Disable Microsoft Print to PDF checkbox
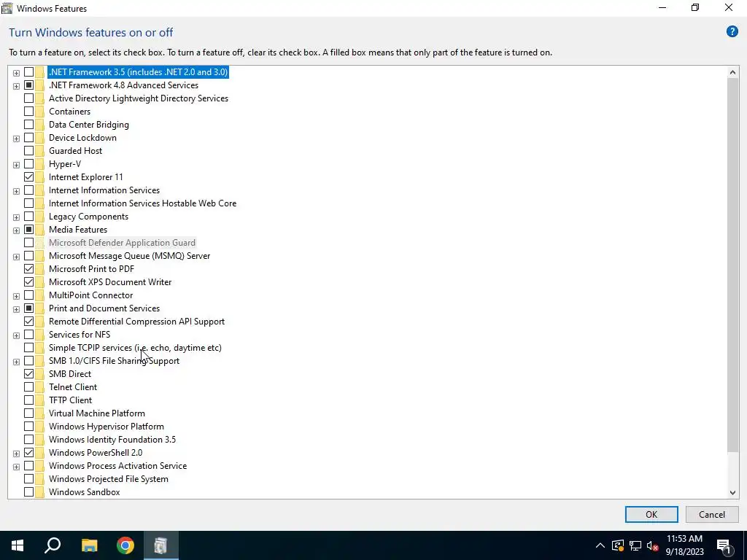This screenshot has width=747, height=560. 28,269
